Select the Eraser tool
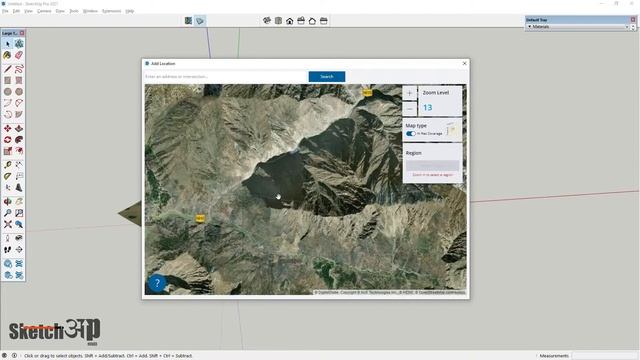The image size is (640, 360). pyautogui.click(x=19, y=55)
